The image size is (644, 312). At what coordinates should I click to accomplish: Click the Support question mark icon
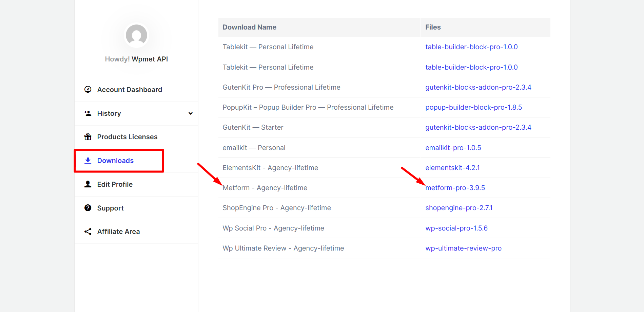(x=88, y=208)
